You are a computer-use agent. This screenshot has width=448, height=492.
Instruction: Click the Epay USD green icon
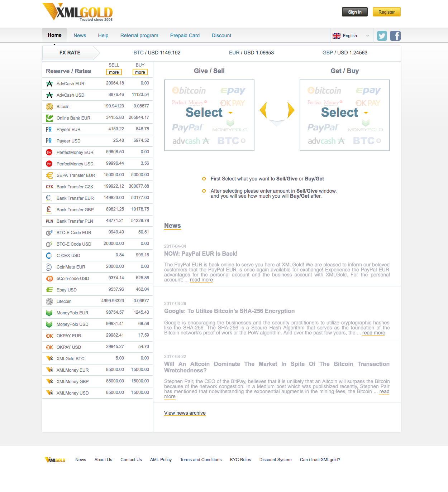[49, 290]
